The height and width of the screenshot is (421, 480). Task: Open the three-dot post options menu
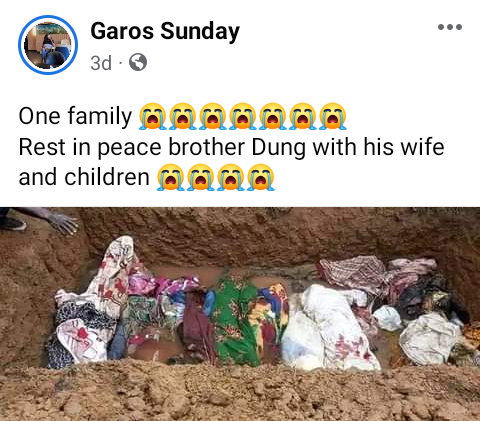tap(450, 27)
